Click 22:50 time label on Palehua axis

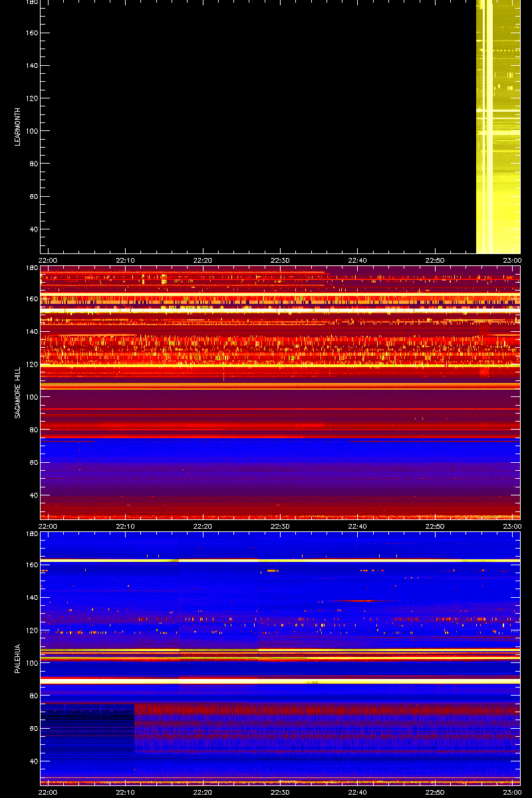(x=434, y=792)
